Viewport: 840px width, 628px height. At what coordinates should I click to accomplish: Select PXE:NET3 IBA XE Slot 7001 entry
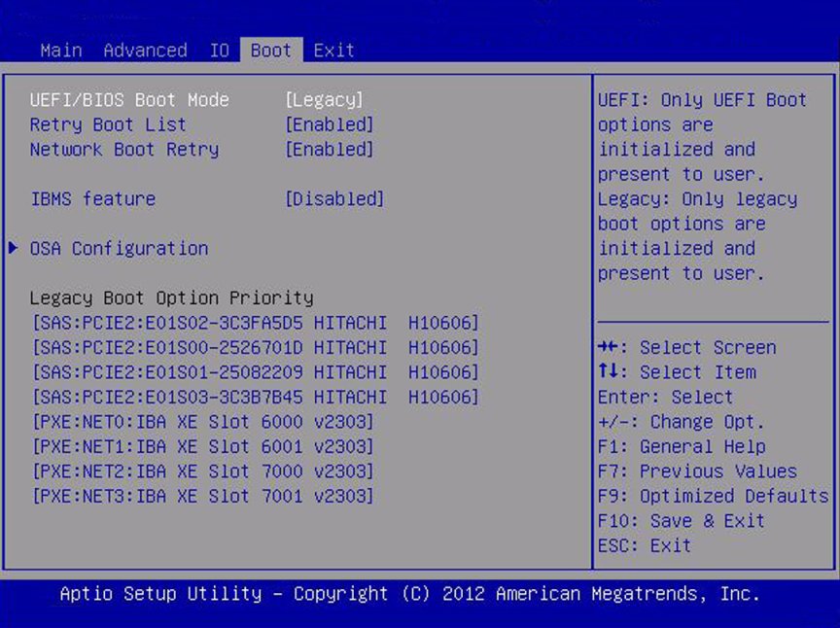[x=203, y=496]
